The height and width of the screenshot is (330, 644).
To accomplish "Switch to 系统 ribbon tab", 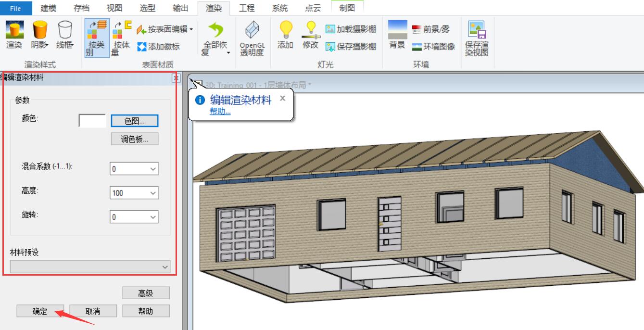I will coord(280,8).
